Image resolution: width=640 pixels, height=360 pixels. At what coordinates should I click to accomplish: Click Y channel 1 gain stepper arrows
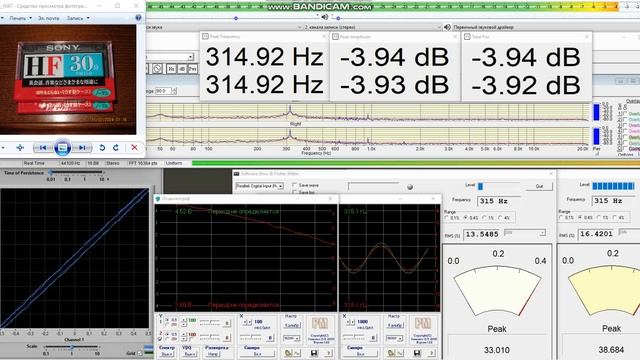click(184, 322)
